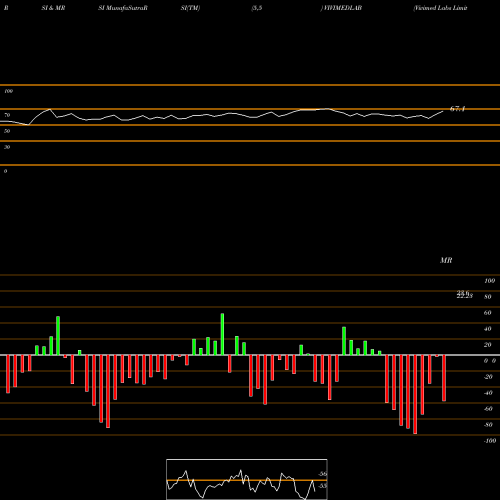Click the RSI axis label 100

tap(8, 91)
